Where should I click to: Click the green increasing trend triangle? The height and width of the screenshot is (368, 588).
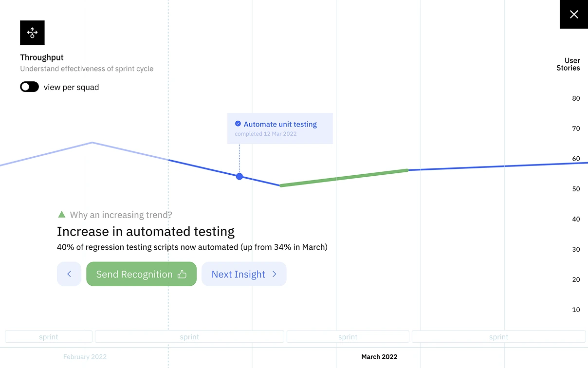(61, 214)
